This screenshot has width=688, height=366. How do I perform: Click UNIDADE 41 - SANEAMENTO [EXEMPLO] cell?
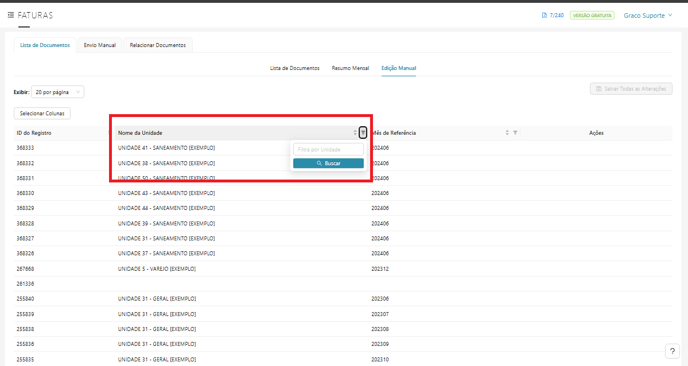[166, 148]
